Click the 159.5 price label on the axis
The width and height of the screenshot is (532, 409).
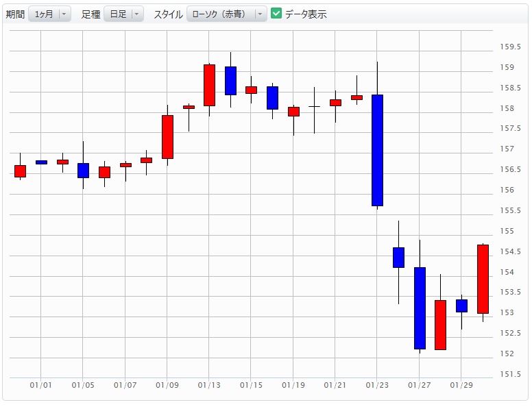[x=507, y=47]
